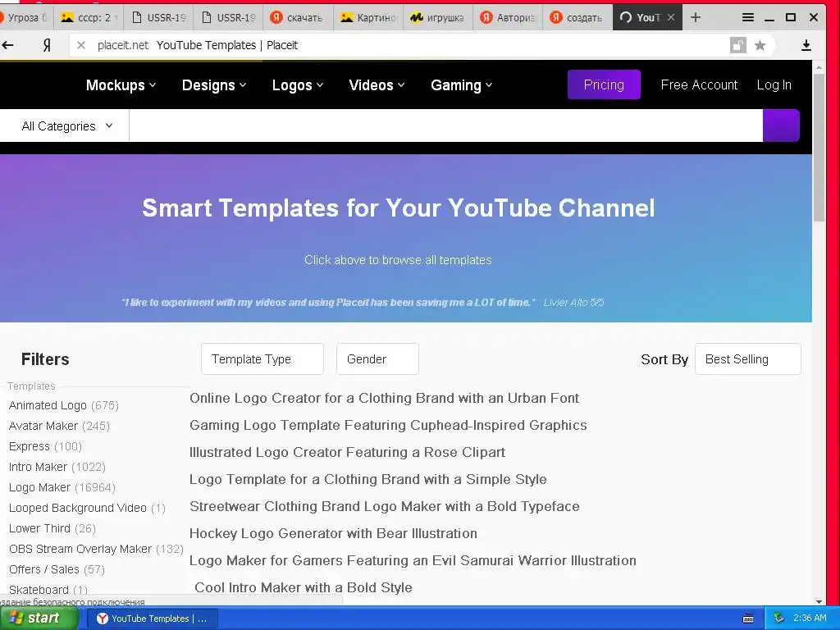Open Streetwear Clothing Brand Logo Maker

point(384,506)
